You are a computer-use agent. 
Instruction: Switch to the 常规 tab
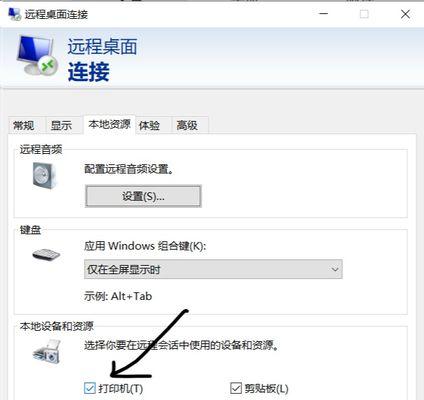click(24, 125)
